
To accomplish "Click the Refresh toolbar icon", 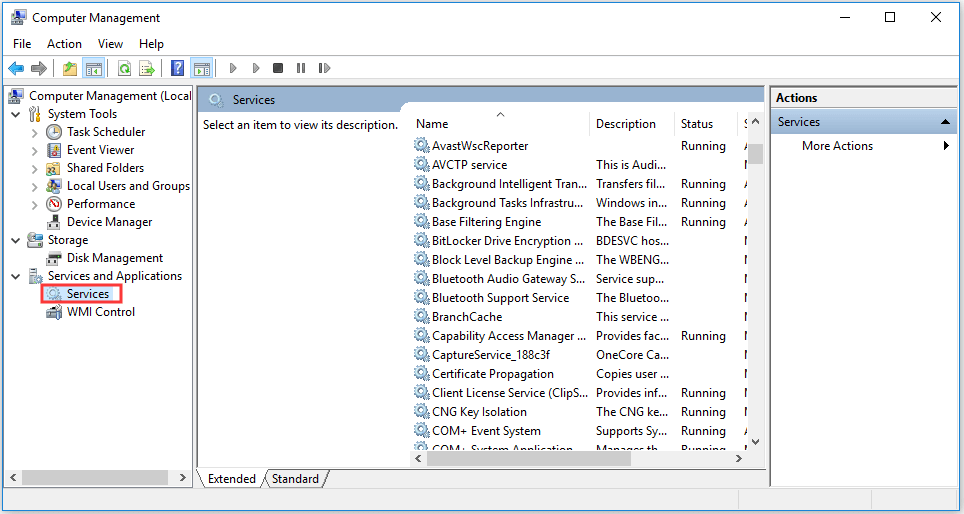I will pos(124,68).
